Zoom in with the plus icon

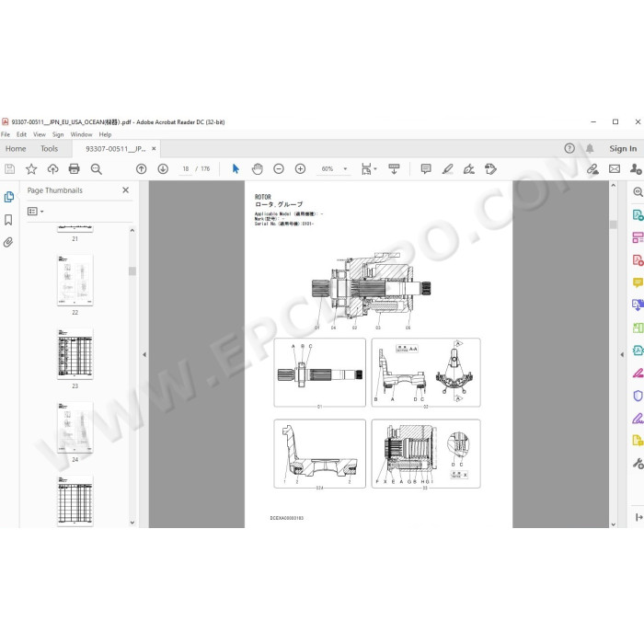click(300, 168)
